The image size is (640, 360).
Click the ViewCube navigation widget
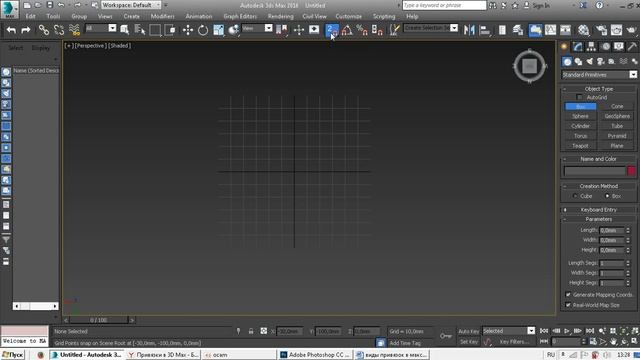click(529, 66)
